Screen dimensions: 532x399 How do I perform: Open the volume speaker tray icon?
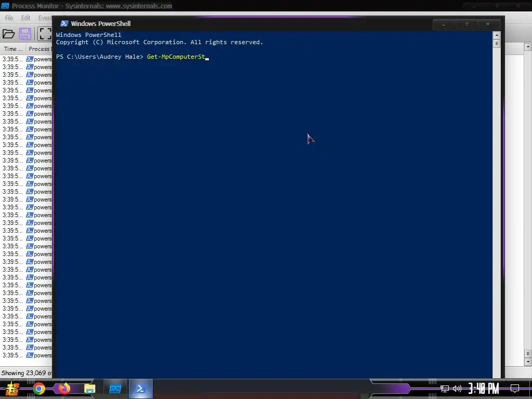pyautogui.click(x=457, y=389)
